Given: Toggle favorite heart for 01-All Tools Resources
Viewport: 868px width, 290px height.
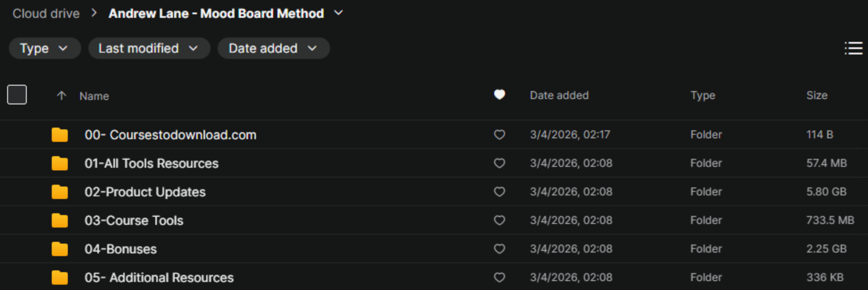Looking at the screenshot, I should point(500,163).
